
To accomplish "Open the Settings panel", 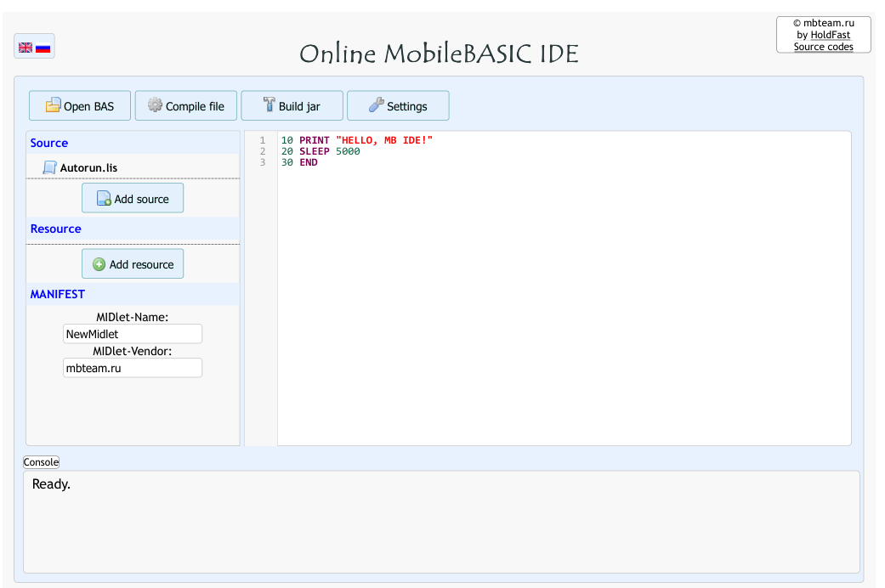I will point(398,105).
